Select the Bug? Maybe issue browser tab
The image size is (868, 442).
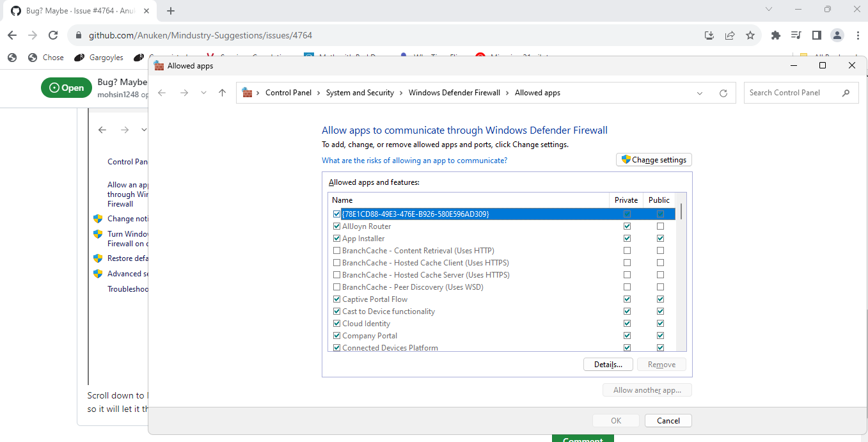coord(77,10)
